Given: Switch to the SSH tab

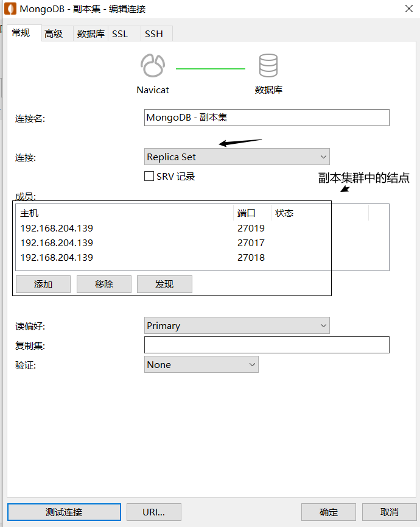Looking at the screenshot, I should point(156,34).
